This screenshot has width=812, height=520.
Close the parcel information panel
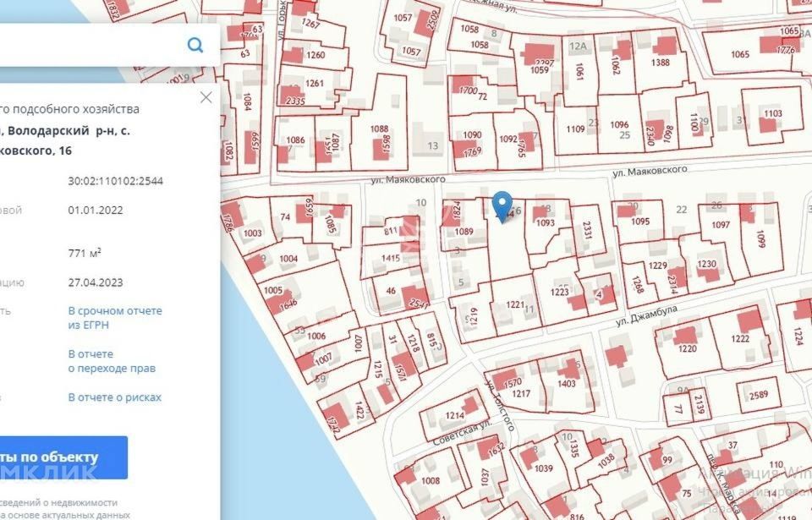pos(206,97)
